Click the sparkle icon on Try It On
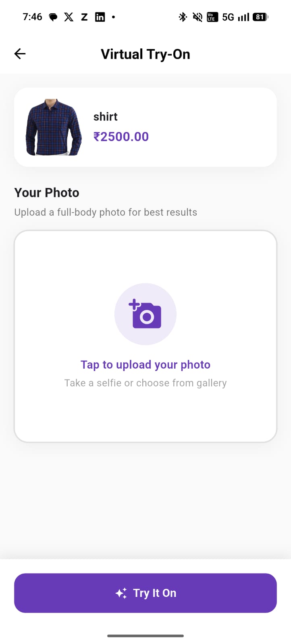Image resolution: width=291 pixels, height=644 pixels. pyautogui.click(x=121, y=593)
